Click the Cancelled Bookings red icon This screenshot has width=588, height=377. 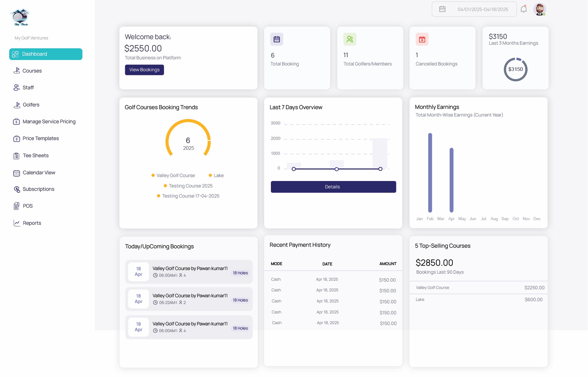point(422,39)
